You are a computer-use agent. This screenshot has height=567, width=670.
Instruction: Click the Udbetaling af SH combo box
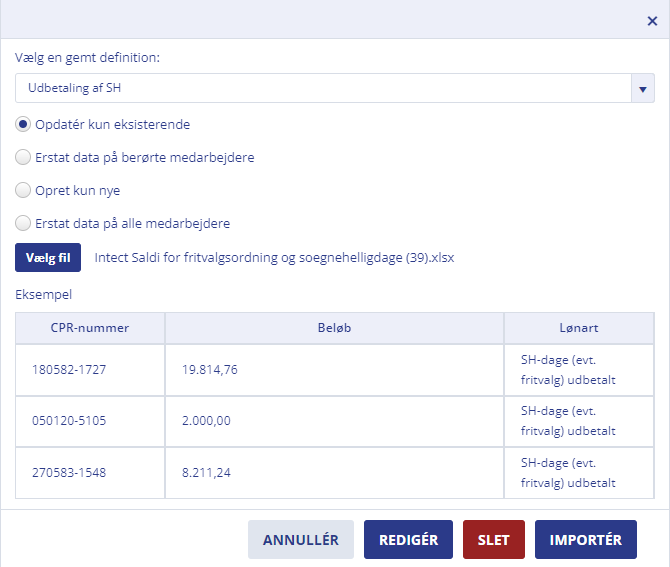pos(335,88)
